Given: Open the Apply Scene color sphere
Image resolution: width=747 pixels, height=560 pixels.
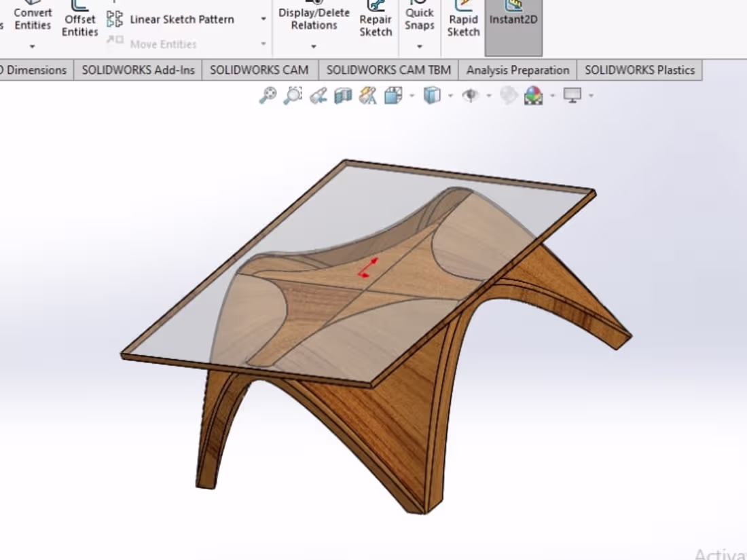Looking at the screenshot, I should point(534,96).
